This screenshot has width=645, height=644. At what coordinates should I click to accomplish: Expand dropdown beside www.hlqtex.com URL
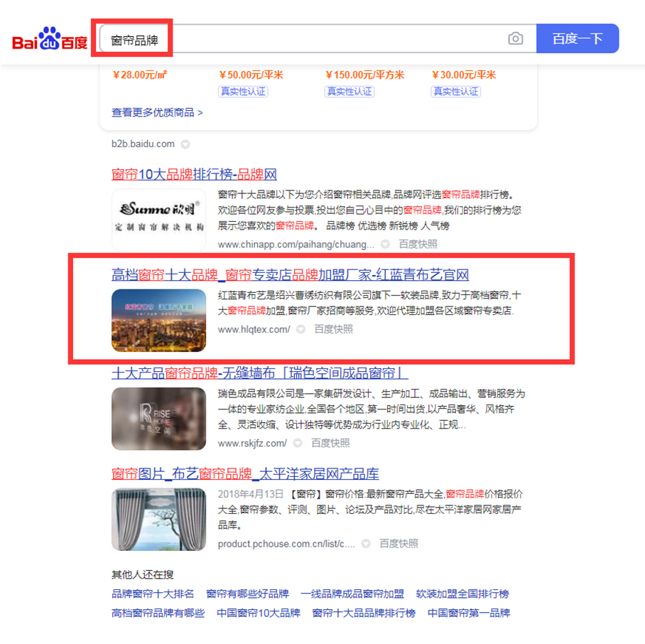[x=300, y=329]
